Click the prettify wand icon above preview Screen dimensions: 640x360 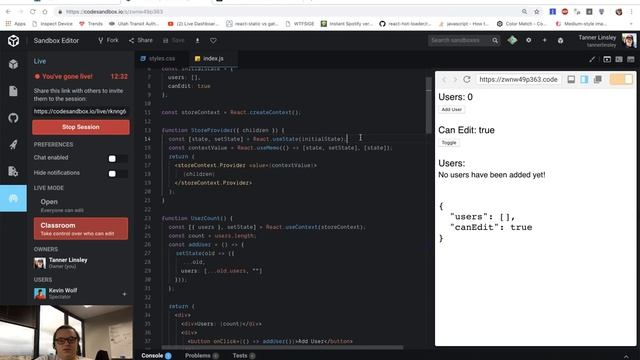pyautogui.click(x=592, y=60)
